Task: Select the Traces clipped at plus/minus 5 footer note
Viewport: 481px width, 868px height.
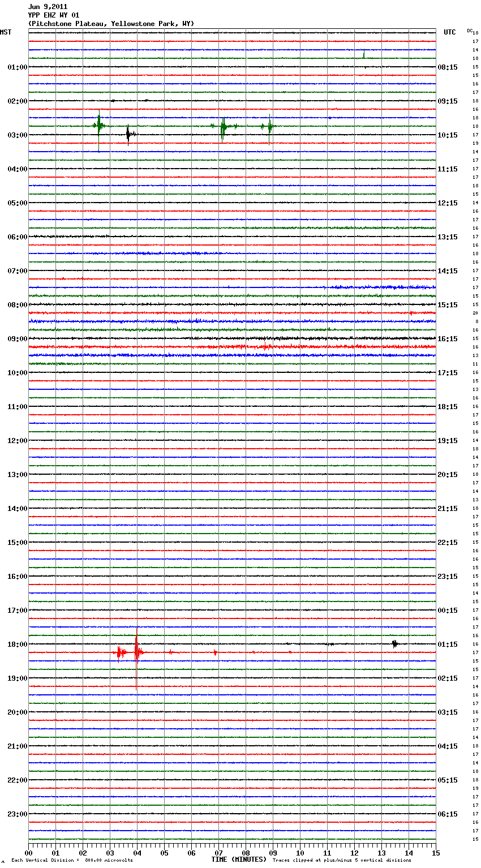Action: click(x=342, y=861)
